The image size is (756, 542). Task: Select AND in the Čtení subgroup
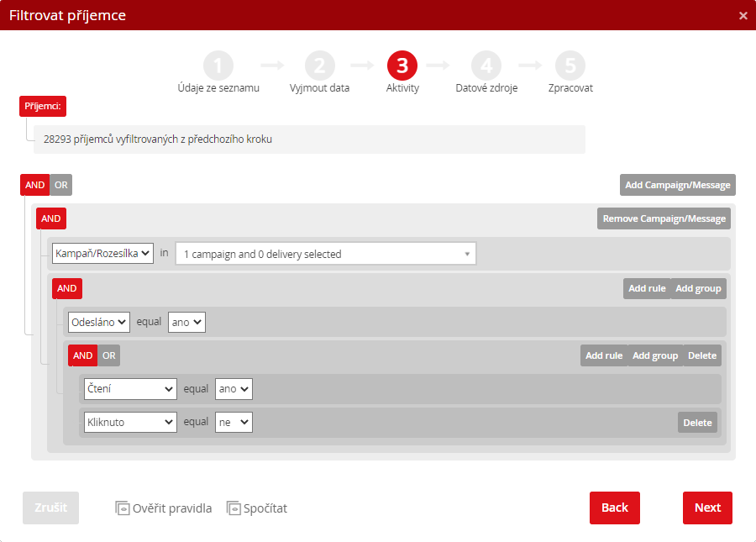83,355
